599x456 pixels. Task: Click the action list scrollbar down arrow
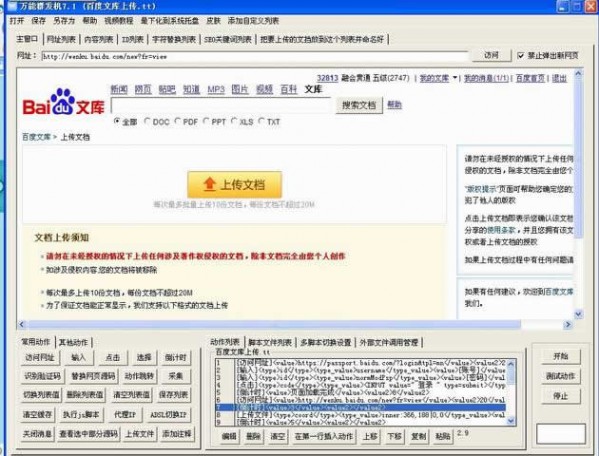[x=511, y=420]
